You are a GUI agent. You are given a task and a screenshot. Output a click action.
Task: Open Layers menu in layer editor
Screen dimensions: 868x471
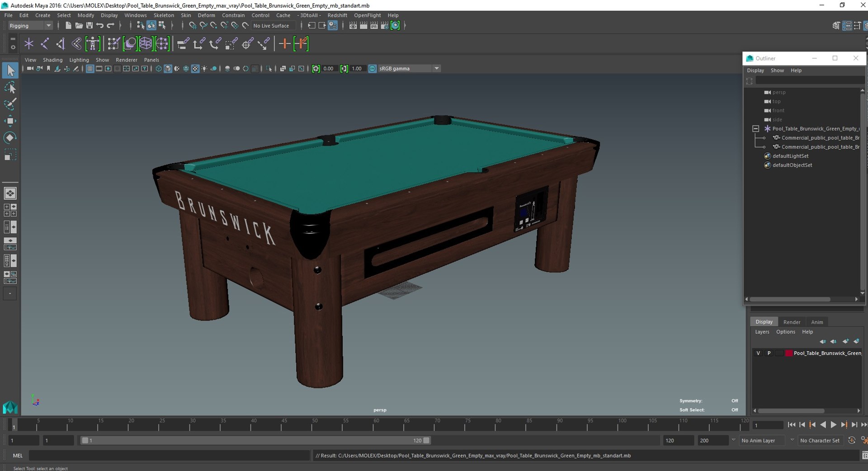pos(762,332)
